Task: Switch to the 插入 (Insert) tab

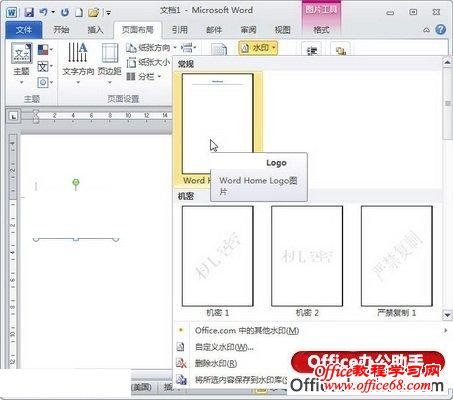Action: tap(95, 30)
